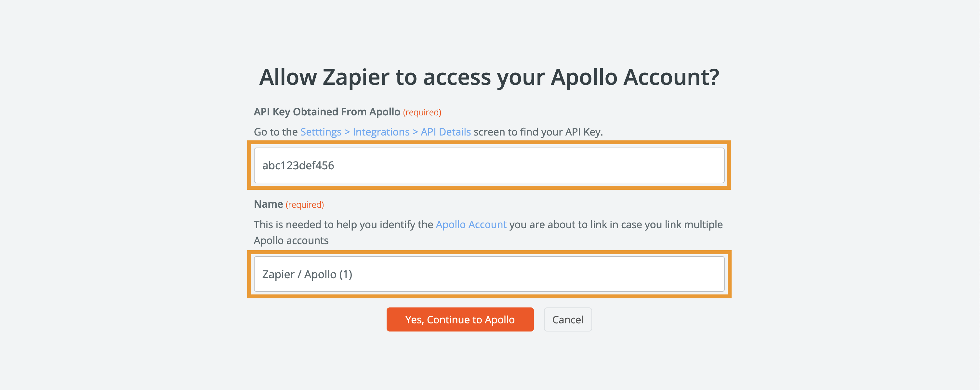
Task: Click the 'Apollo accounts' text on the second description line
Action: click(x=291, y=240)
